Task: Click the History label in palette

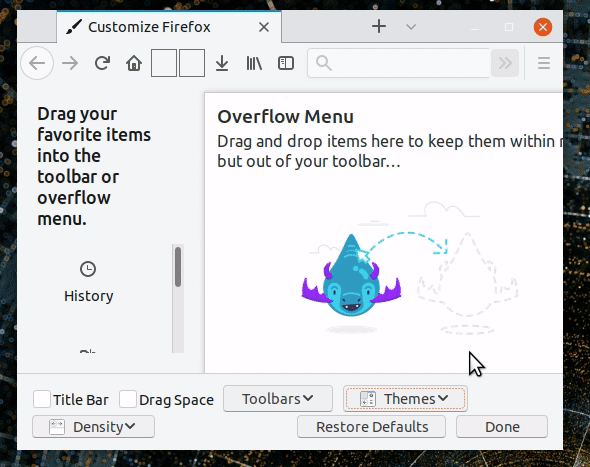Action: pos(88,296)
